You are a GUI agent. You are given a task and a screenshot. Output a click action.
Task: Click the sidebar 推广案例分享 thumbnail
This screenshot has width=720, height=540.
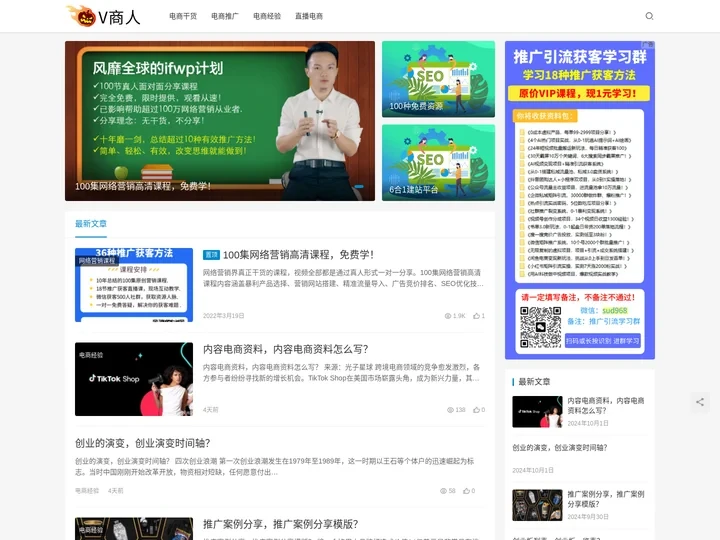[537, 505]
